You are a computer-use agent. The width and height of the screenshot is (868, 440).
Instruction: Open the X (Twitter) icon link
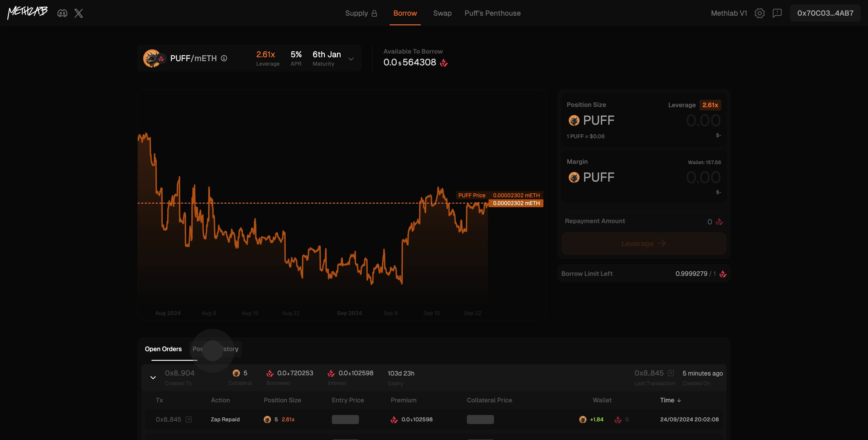(78, 13)
